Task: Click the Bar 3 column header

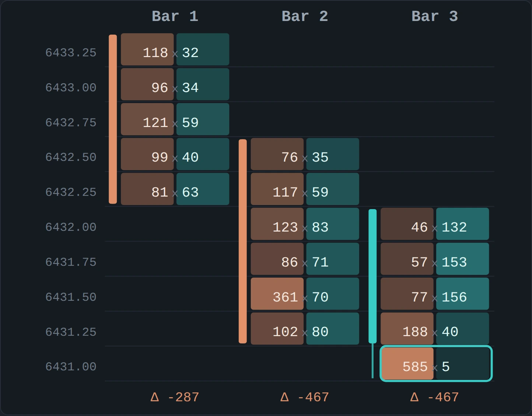Action: pyautogui.click(x=435, y=16)
